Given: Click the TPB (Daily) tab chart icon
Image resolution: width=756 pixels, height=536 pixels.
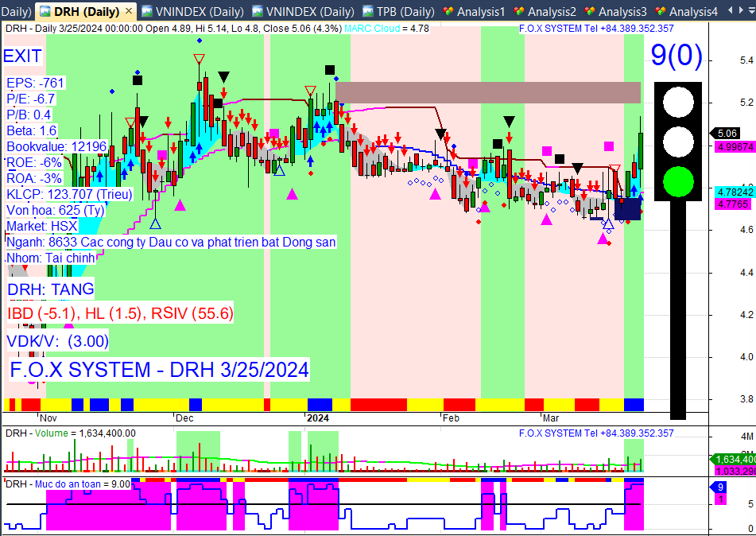Looking at the screenshot, I should point(368,11).
